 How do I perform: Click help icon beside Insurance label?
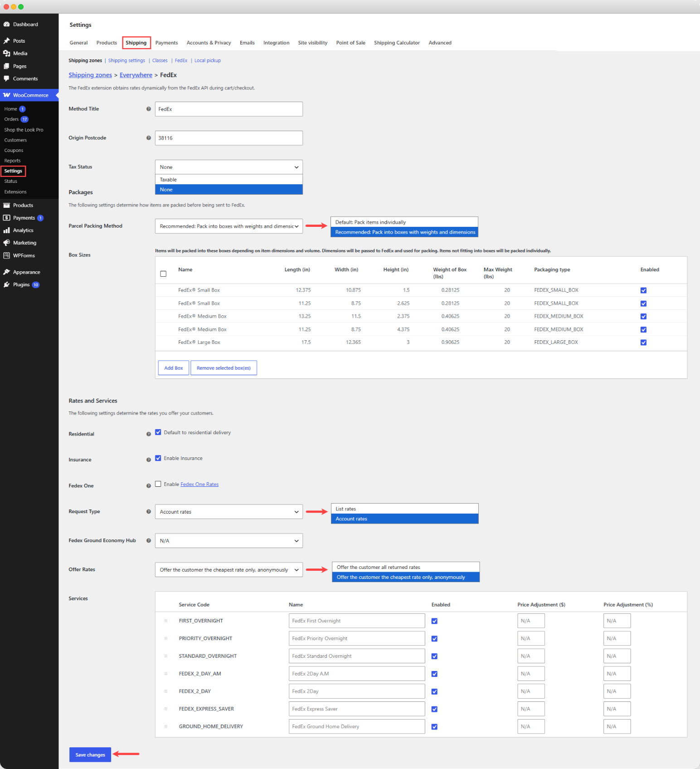point(149,460)
